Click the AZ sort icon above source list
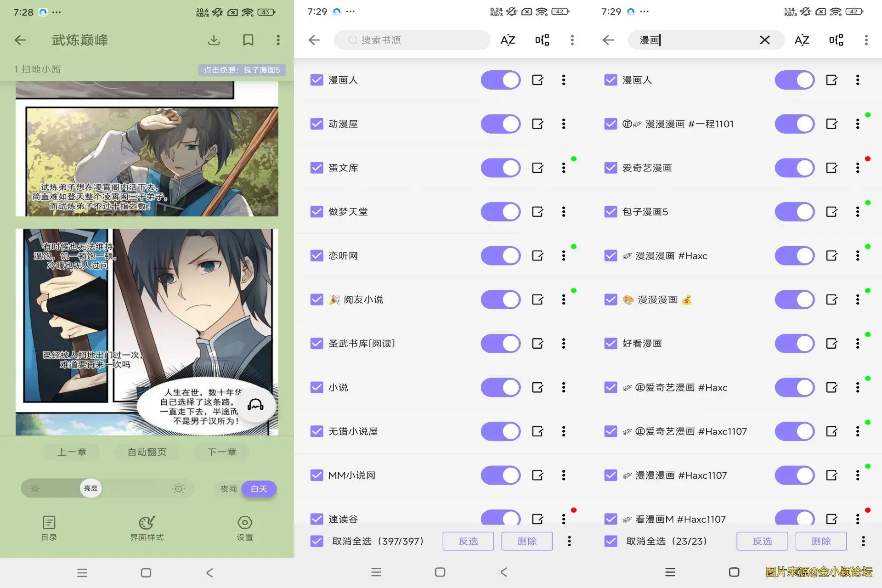 point(507,40)
